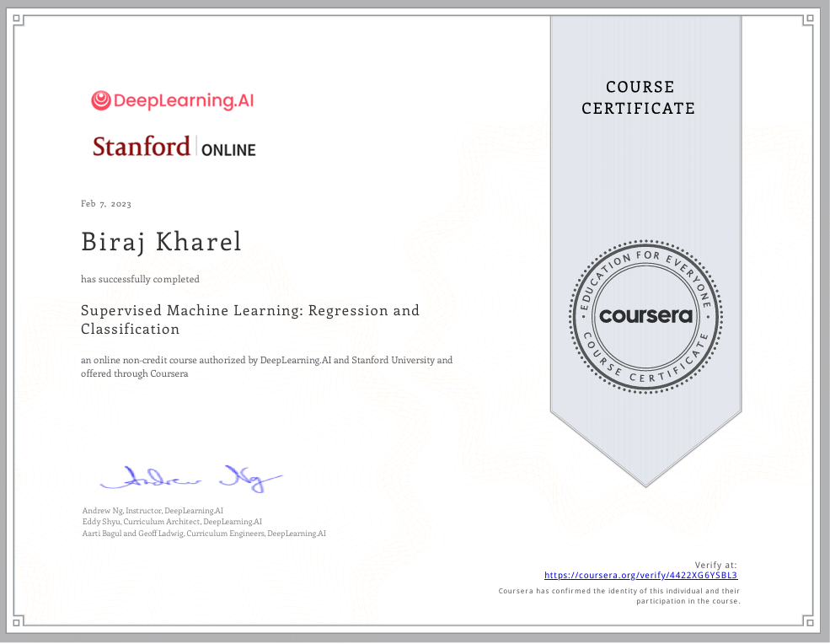The image size is (830, 644).
Task: Open the coursera.org verify link
Action: [x=640, y=576]
